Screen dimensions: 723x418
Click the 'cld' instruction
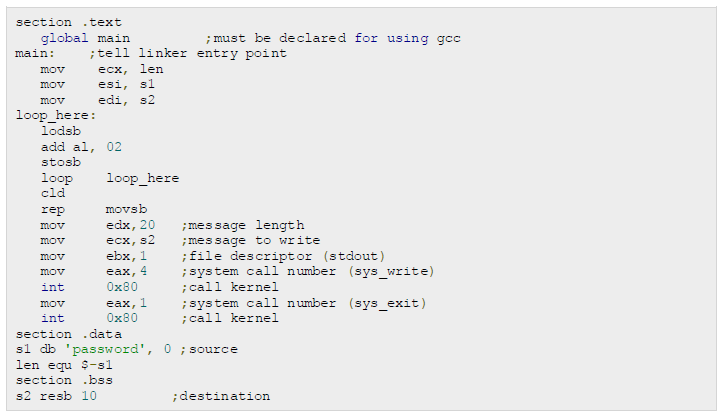point(52,193)
